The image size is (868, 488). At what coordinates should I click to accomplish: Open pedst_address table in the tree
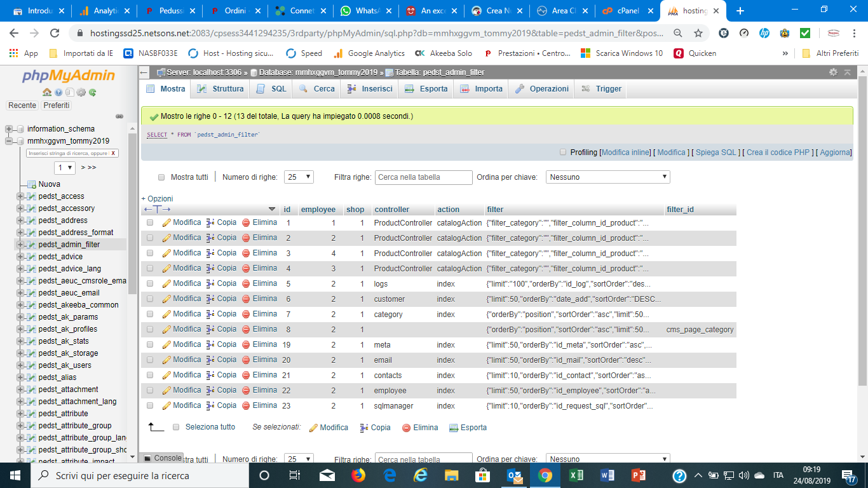tap(63, 220)
